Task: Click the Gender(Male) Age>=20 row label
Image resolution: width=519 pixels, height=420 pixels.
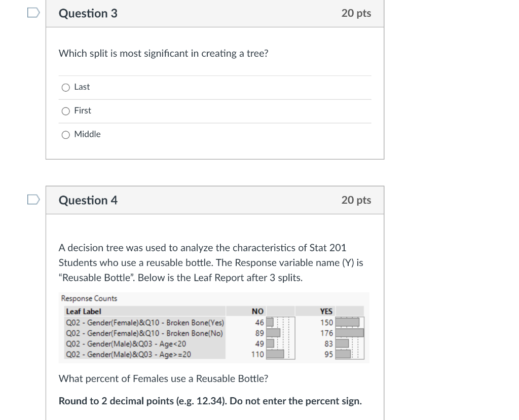Action: point(128,355)
